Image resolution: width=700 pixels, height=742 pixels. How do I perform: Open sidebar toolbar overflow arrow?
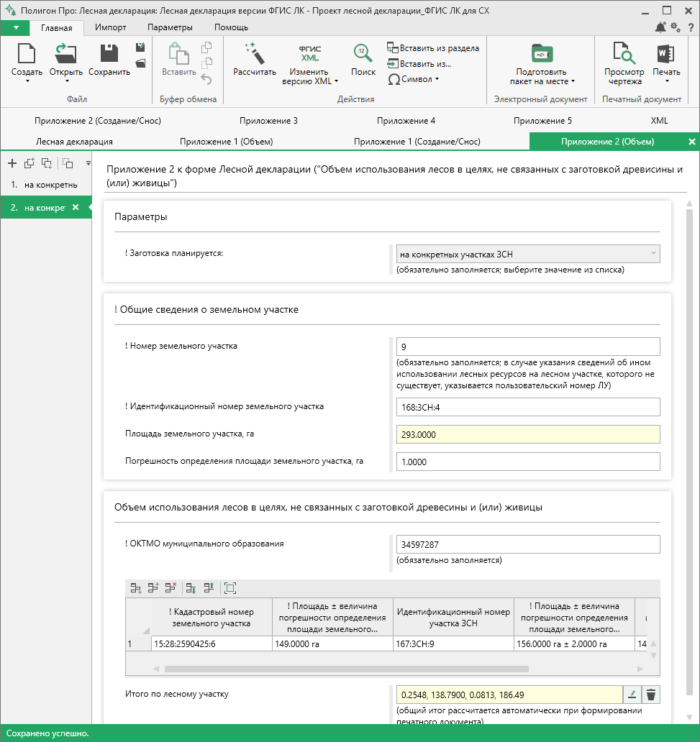(88, 163)
